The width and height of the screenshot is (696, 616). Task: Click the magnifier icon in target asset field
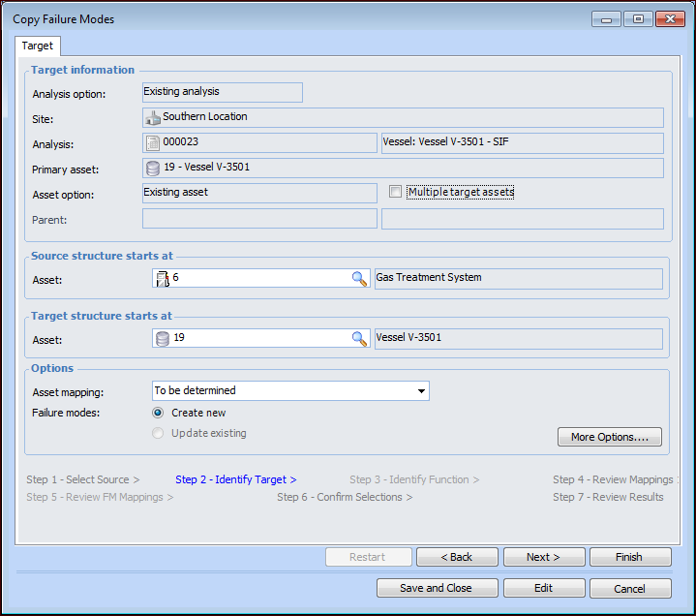point(359,339)
